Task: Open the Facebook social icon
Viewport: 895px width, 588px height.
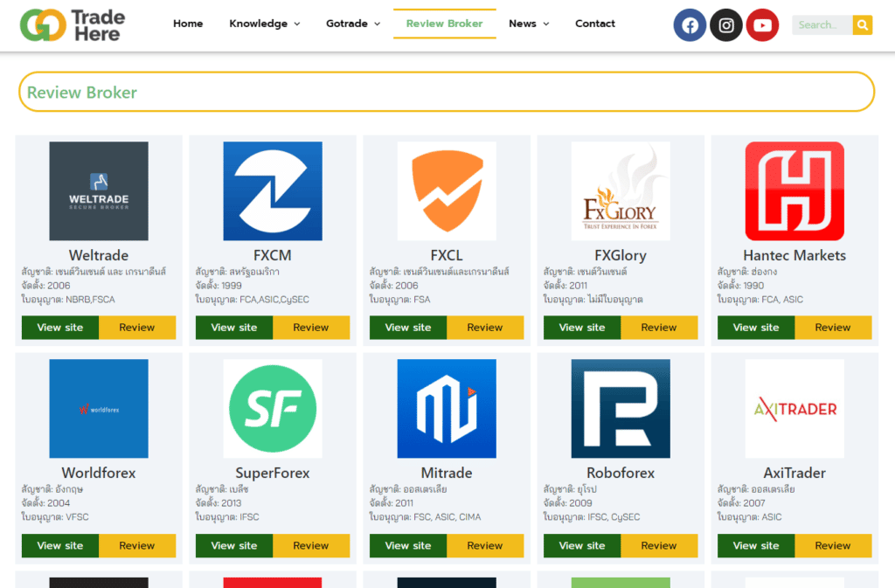Action: tap(690, 25)
